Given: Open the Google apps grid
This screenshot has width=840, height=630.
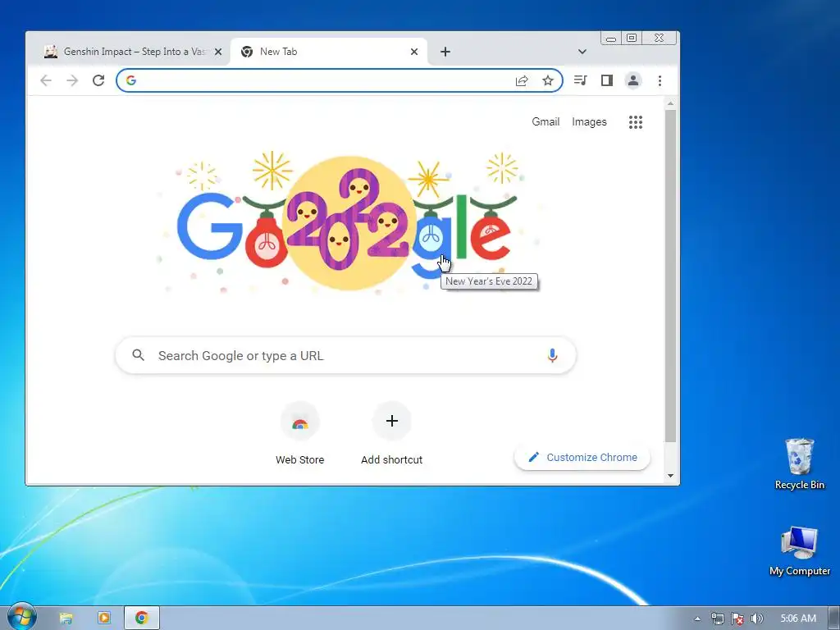Looking at the screenshot, I should [x=636, y=122].
